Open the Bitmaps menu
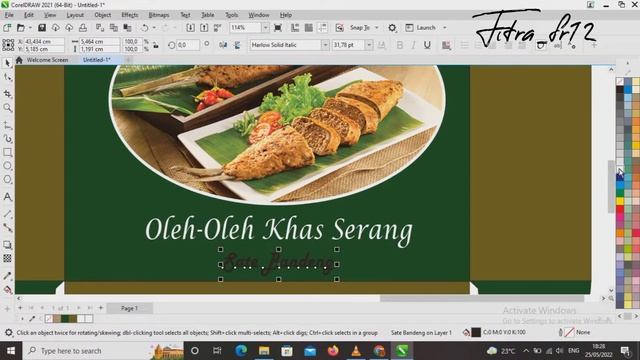 (159, 15)
